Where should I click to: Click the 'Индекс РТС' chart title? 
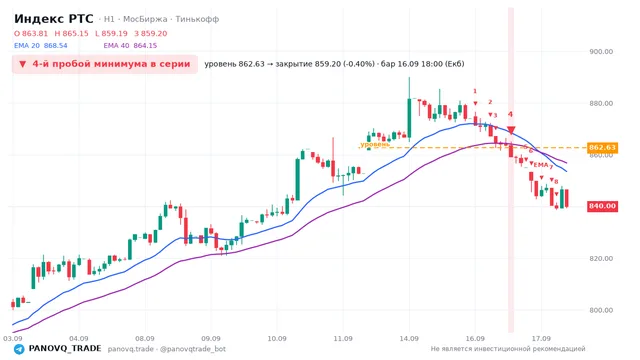point(53,19)
